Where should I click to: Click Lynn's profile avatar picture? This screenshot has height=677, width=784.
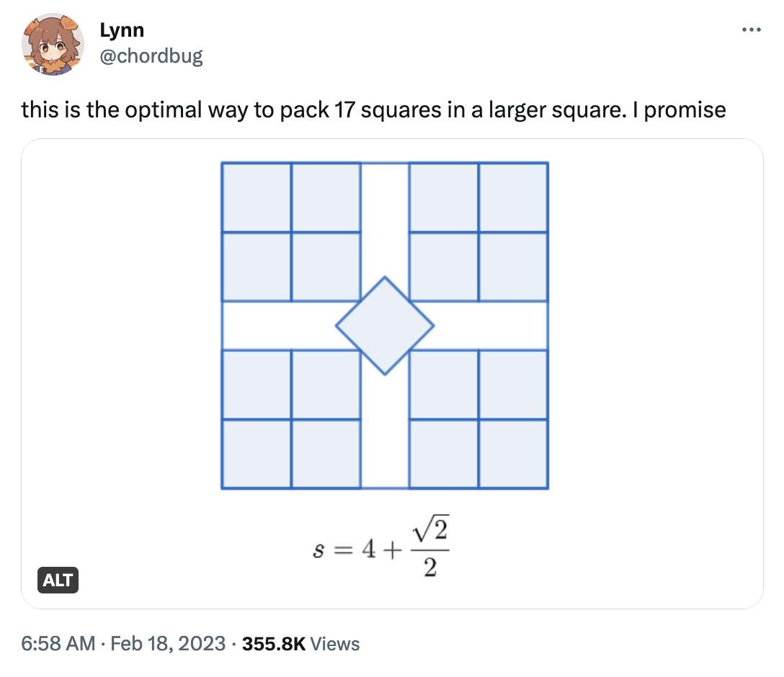53,44
